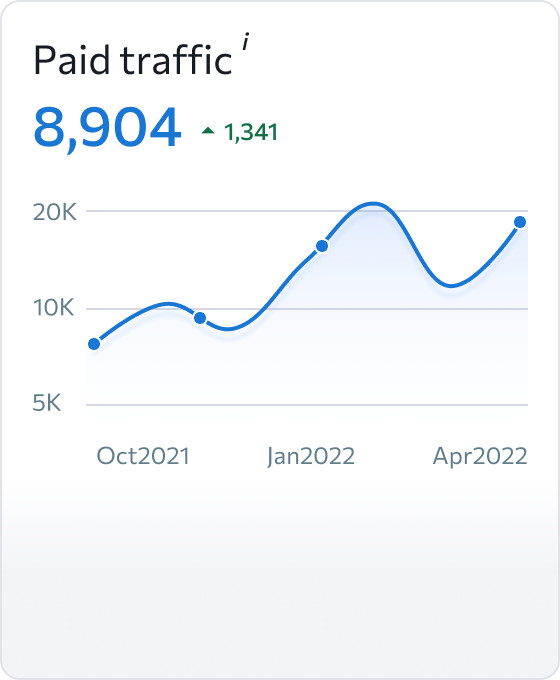Click the 20K y-axis label
560x680 pixels.
click(55, 212)
